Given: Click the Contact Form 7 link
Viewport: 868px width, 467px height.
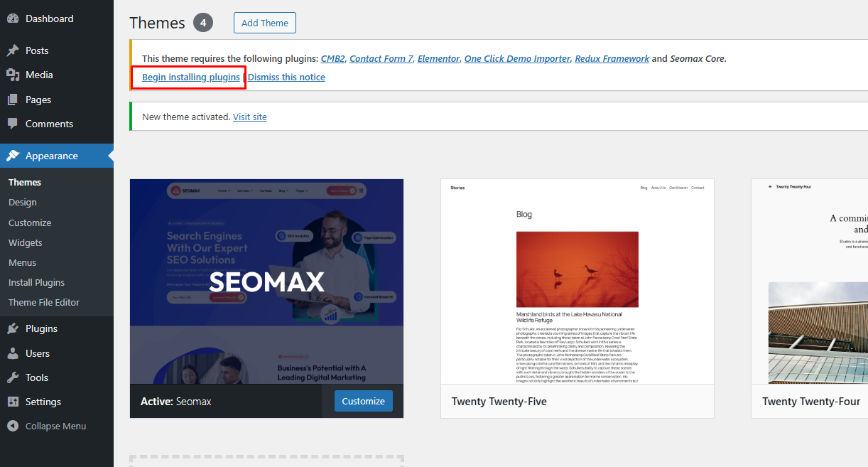Looking at the screenshot, I should point(381,59).
